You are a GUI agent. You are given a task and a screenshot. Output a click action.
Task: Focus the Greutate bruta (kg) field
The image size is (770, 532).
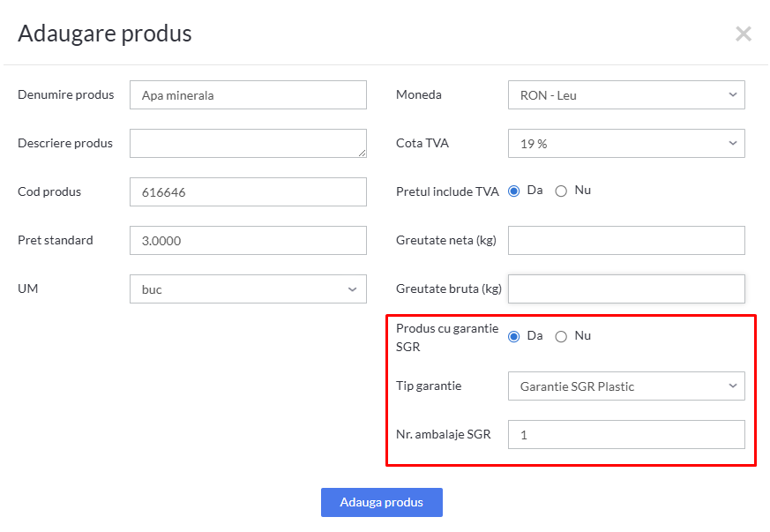(626, 288)
